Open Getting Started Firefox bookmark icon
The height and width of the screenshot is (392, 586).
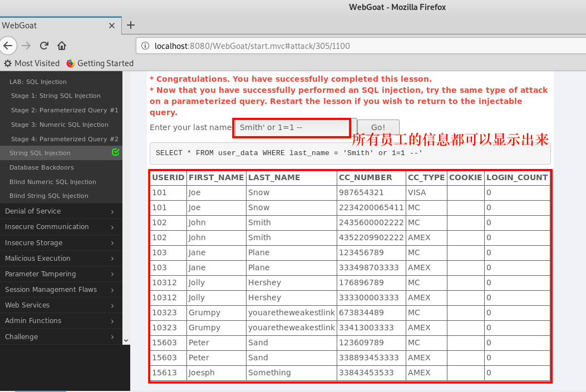click(x=70, y=63)
